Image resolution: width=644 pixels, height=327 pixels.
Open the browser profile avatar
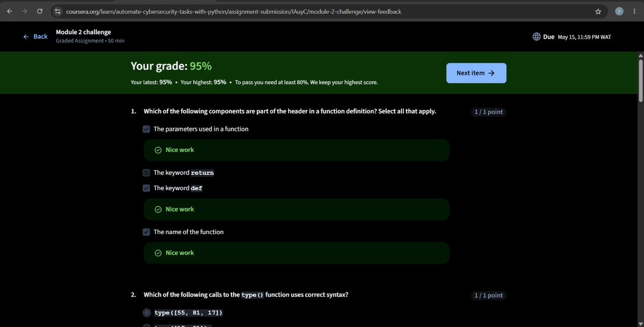(x=619, y=11)
